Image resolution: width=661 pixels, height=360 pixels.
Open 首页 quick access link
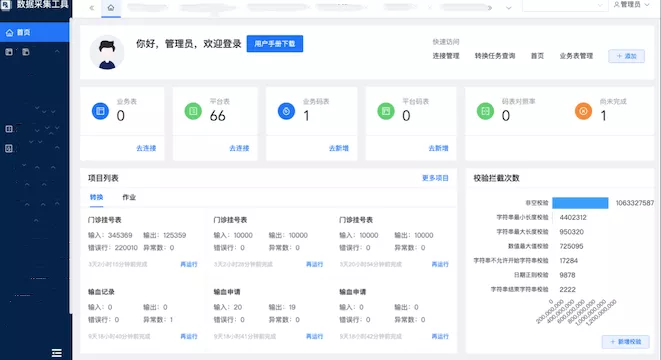tap(537, 56)
